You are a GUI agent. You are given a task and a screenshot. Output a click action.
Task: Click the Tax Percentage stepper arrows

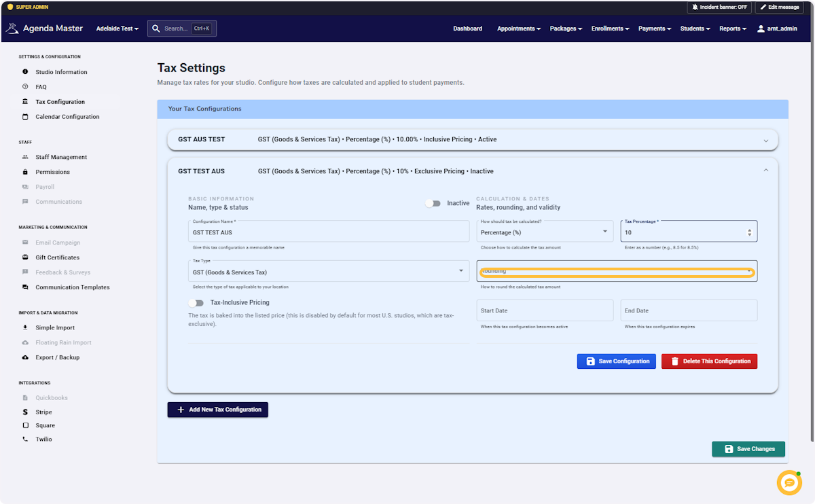749,232
